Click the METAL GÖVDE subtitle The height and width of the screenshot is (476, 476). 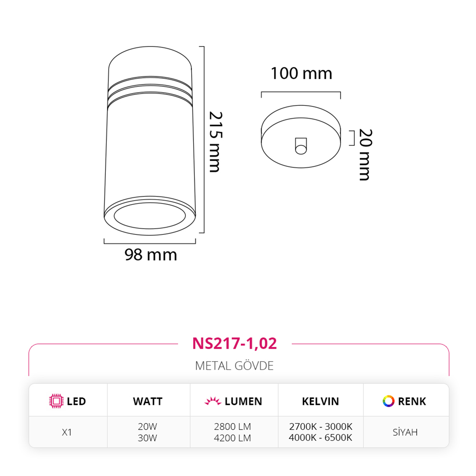click(234, 366)
